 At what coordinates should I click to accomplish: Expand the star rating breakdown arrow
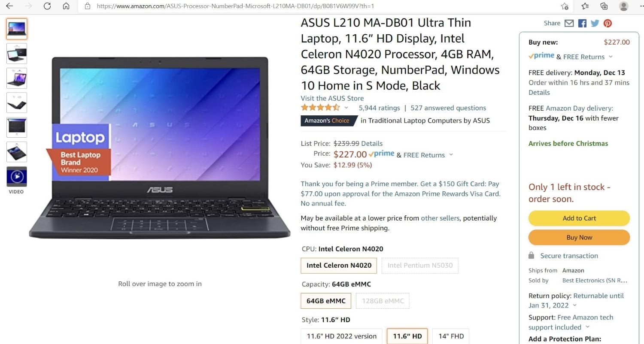pos(346,108)
